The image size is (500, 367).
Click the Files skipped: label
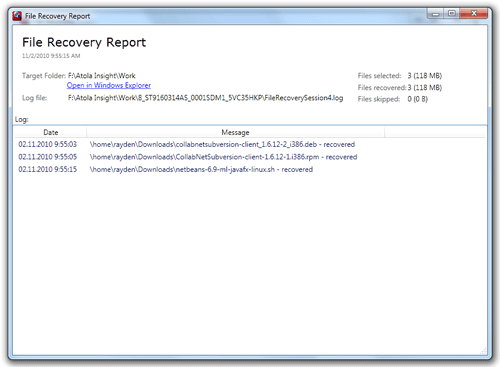379,99
